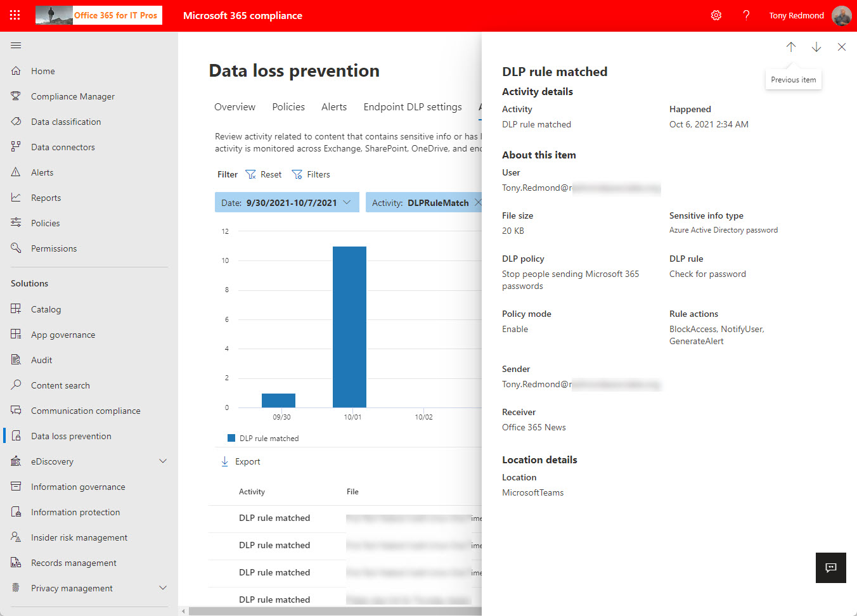Screen dimensions: 857x616
Task: Select the Content search tool
Action: 60,385
